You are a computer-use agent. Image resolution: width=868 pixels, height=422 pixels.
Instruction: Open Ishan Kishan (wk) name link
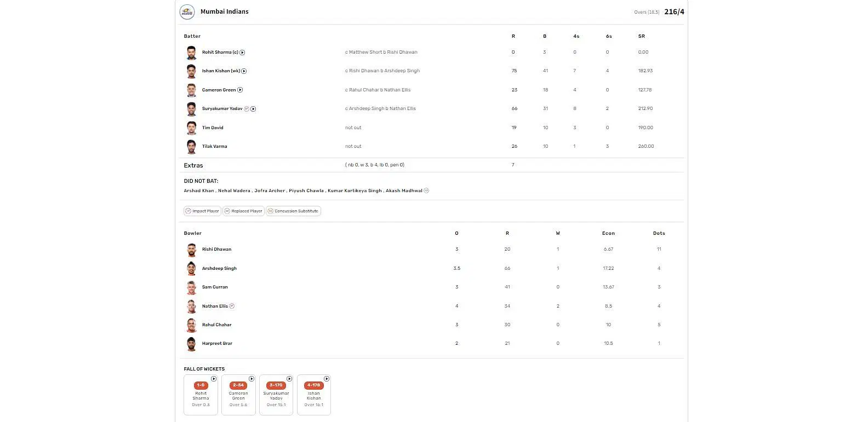(x=221, y=71)
